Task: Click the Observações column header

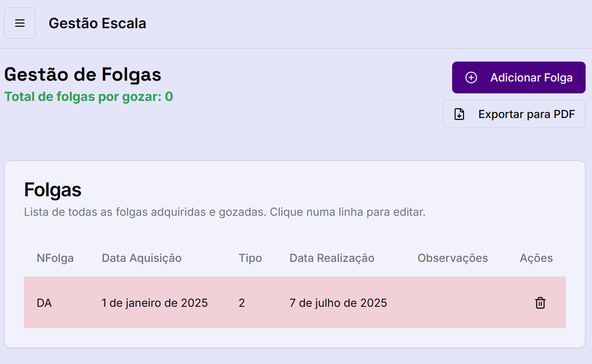Action: click(453, 258)
